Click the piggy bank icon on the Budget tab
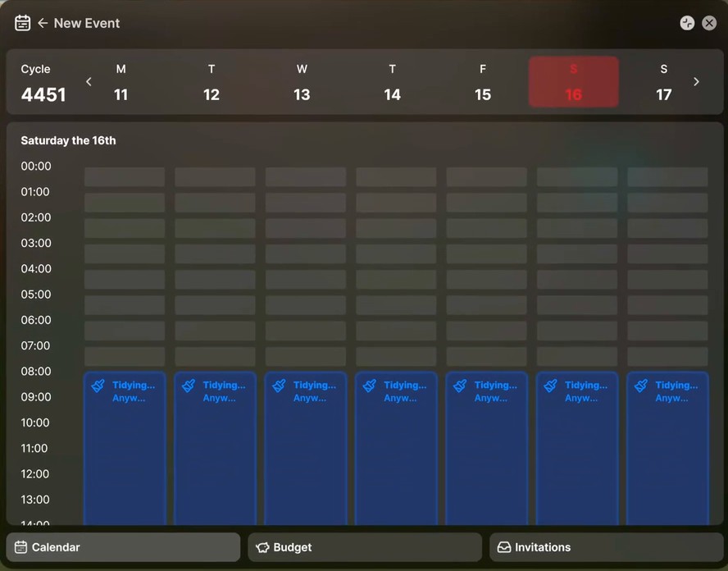Viewport: 728px width, 571px height. tap(262, 547)
